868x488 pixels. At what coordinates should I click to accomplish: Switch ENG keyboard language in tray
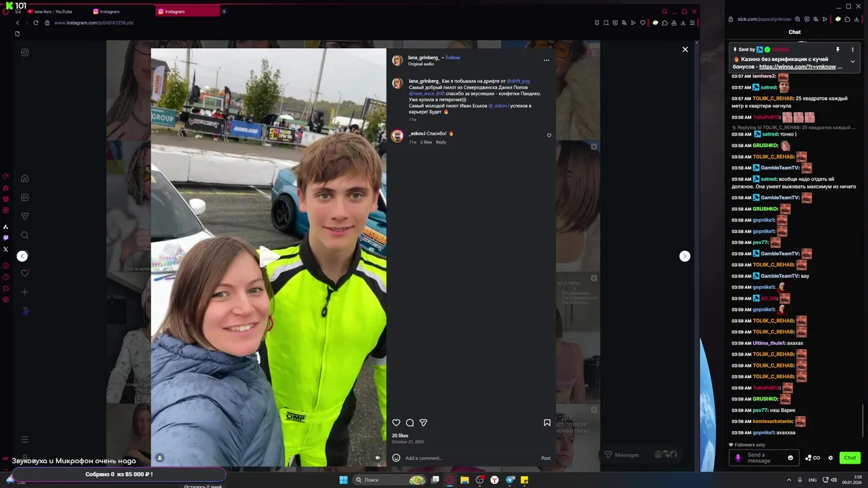[812, 480]
